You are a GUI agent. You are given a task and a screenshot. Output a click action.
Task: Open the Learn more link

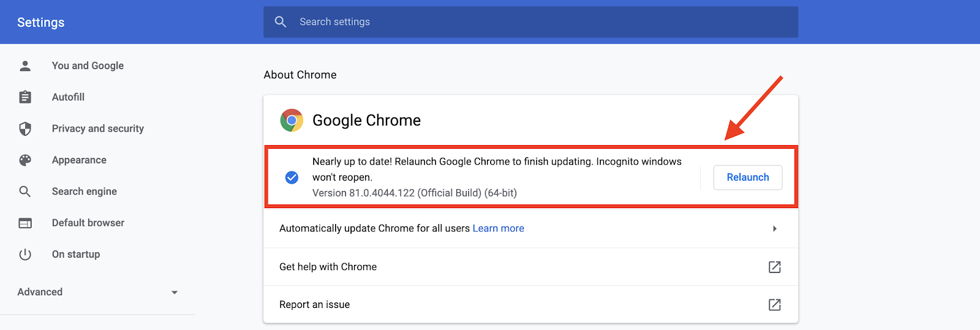(498, 228)
